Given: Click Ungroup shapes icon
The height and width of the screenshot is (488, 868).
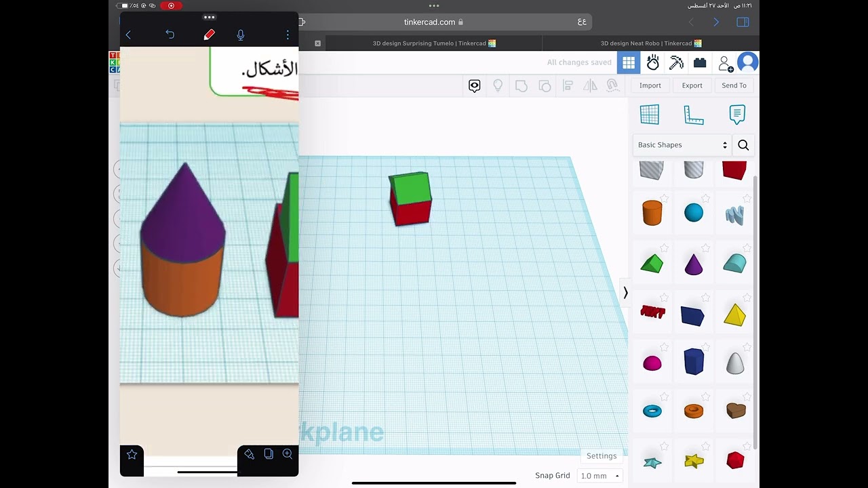Looking at the screenshot, I should pos(545,85).
